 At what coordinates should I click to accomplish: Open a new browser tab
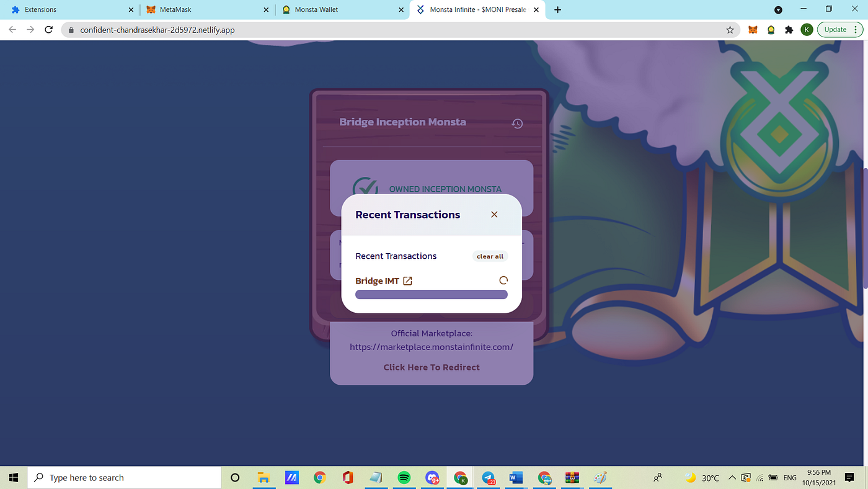click(x=557, y=10)
